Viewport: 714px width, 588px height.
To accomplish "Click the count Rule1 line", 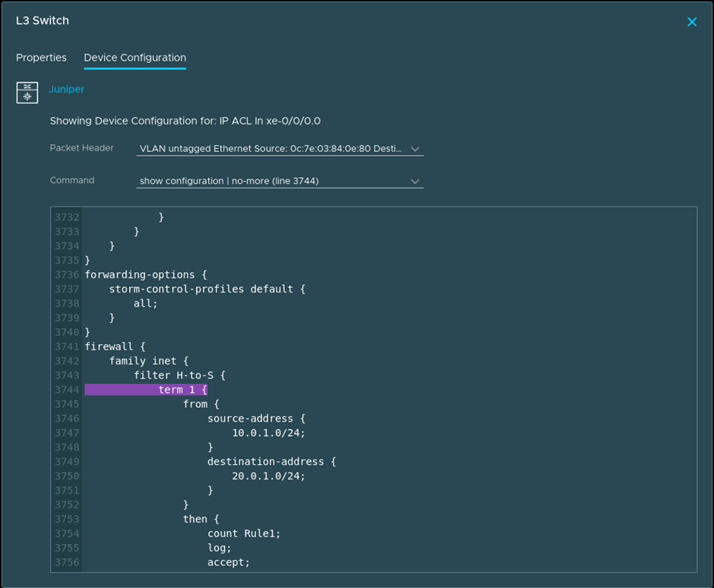I will 244,534.
